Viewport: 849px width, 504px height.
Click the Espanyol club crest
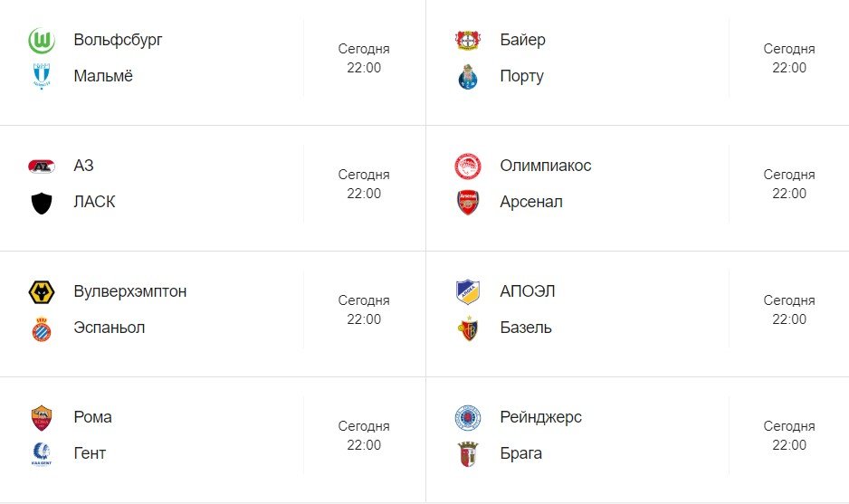click(42, 328)
